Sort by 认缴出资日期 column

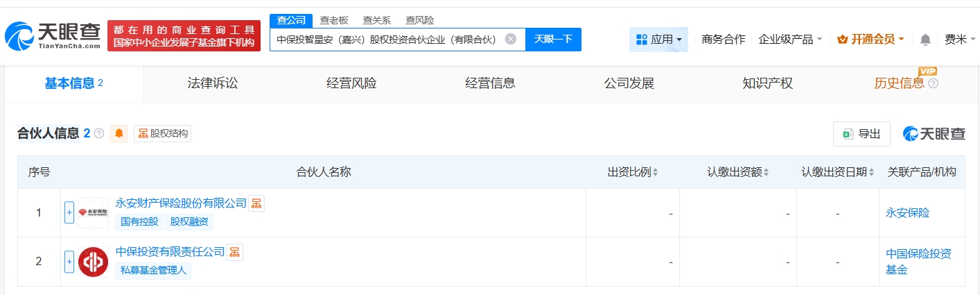837,172
